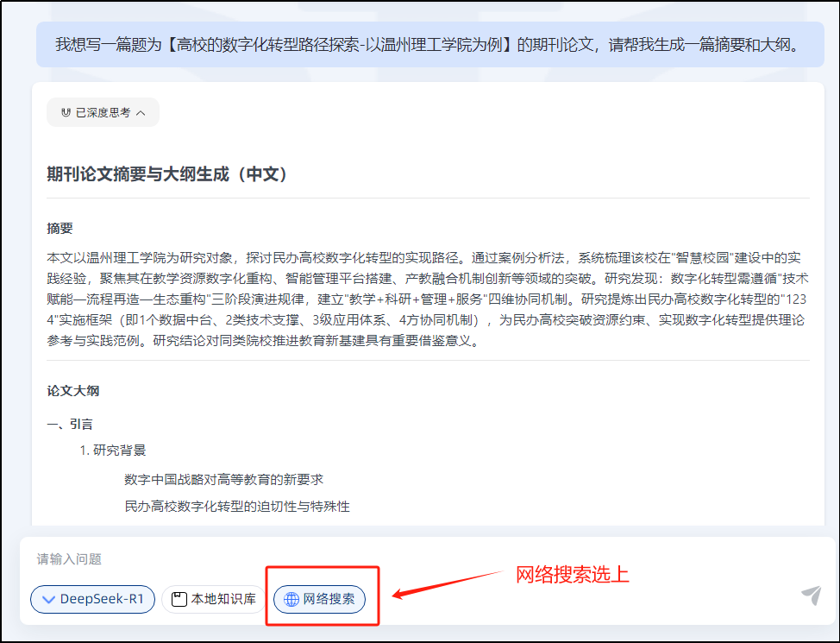Click the paper-plane send icon

tap(811, 596)
